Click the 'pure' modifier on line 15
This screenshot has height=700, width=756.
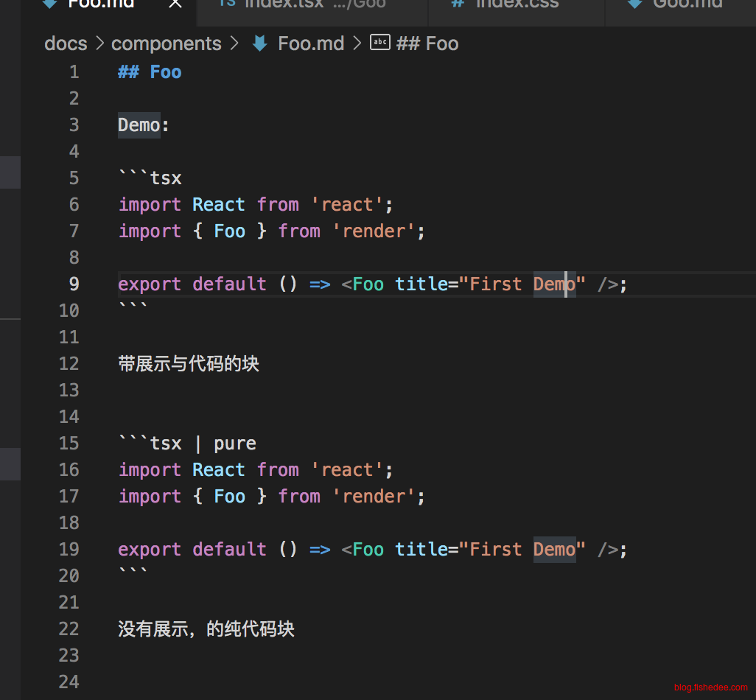[x=235, y=444]
